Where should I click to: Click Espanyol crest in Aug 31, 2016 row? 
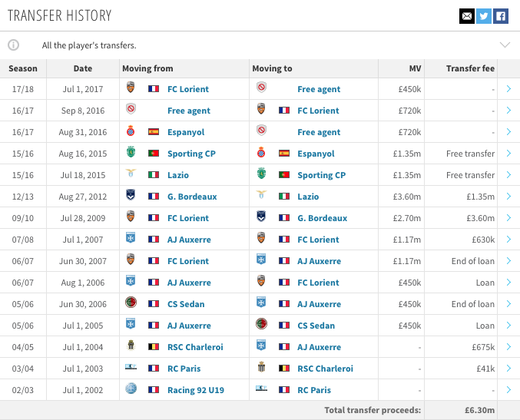tap(131, 131)
